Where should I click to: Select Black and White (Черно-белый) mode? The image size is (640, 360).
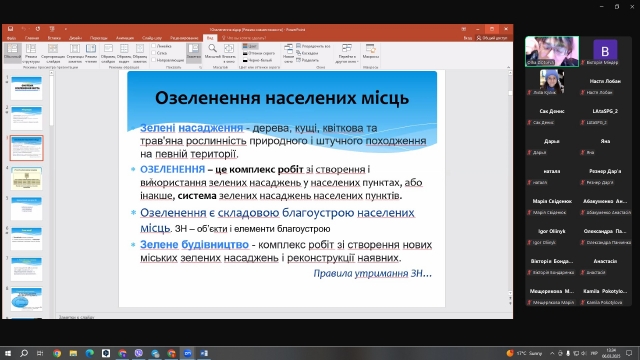(x=257, y=60)
